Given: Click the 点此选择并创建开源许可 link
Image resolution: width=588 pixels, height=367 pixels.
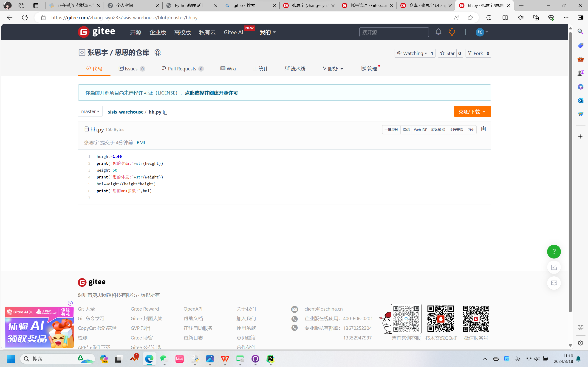Looking at the screenshot, I should point(211,93).
